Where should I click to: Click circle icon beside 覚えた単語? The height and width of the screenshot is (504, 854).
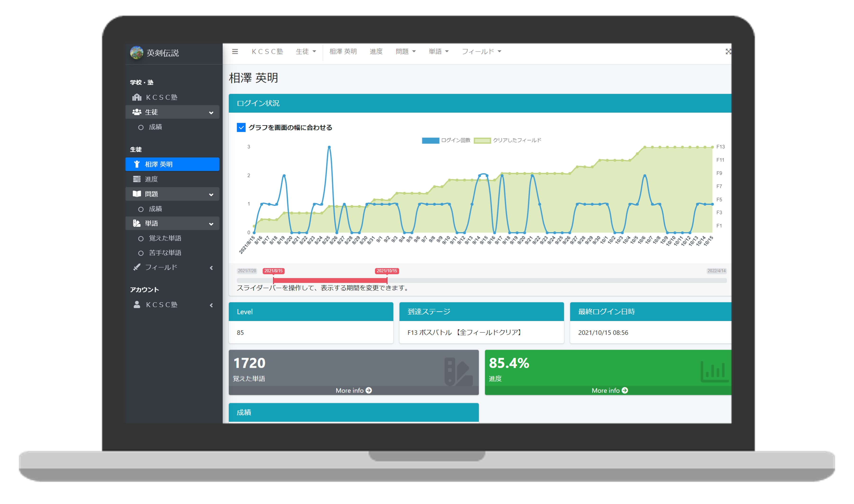coord(141,239)
